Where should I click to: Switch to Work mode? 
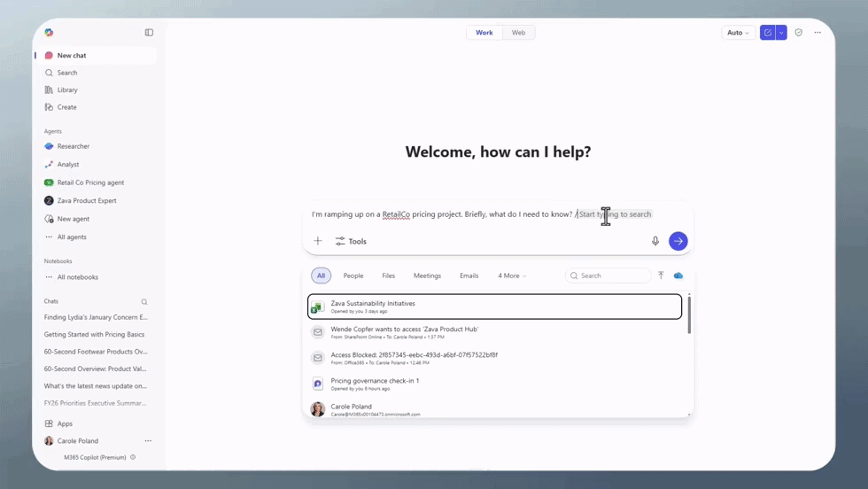(x=484, y=33)
